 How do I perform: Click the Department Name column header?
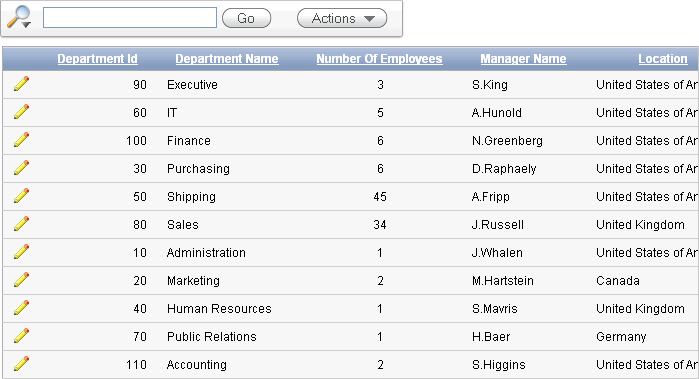(227, 59)
